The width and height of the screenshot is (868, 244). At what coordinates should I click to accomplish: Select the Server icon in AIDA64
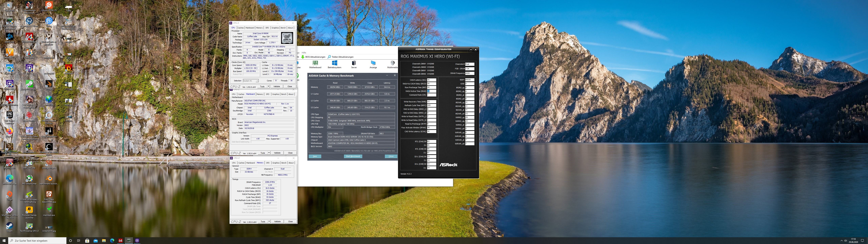[354, 64]
